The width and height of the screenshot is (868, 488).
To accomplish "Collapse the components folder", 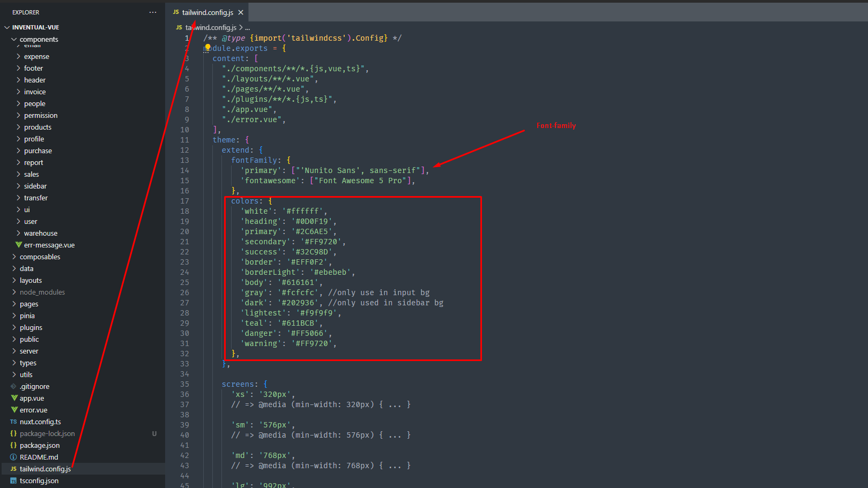I will tap(39, 39).
